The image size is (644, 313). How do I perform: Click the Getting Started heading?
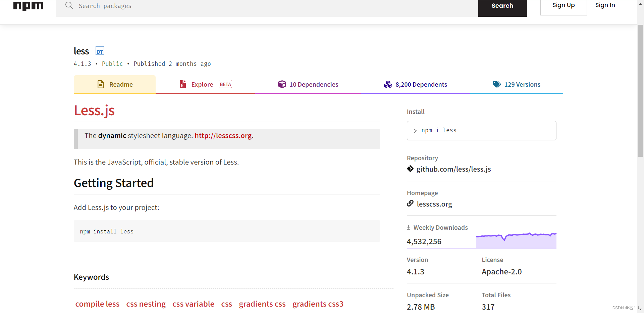pos(114,183)
